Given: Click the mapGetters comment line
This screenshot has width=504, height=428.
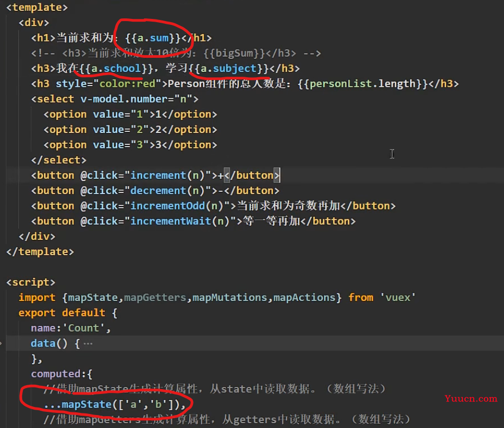Looking at the screenshot, I should click(227, 420).
